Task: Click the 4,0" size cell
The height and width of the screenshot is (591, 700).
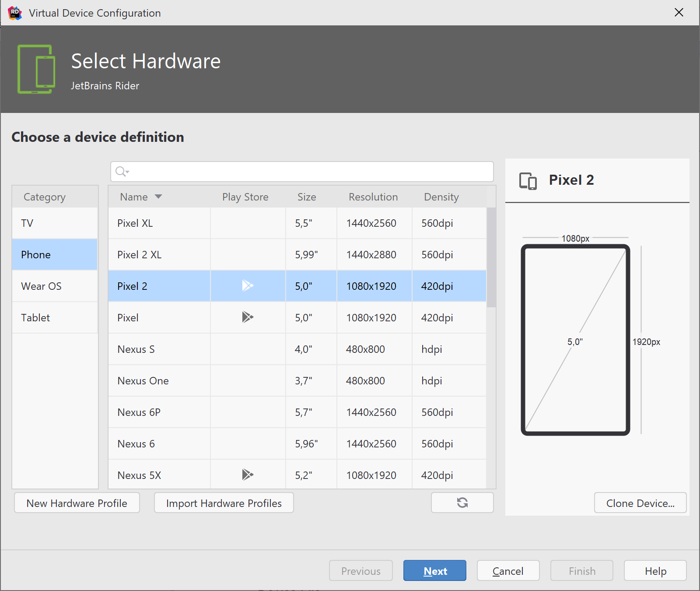Action: [311, 349]
